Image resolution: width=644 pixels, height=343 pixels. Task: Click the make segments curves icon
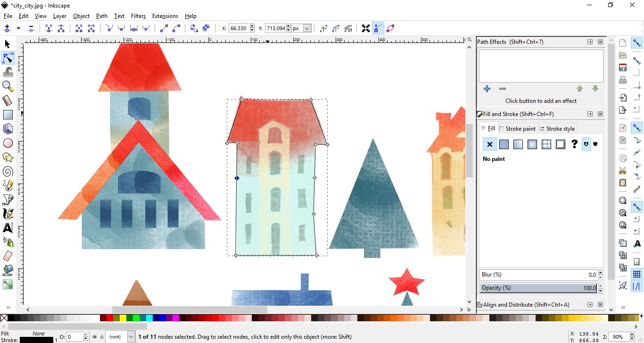click(x=176, y=28)
